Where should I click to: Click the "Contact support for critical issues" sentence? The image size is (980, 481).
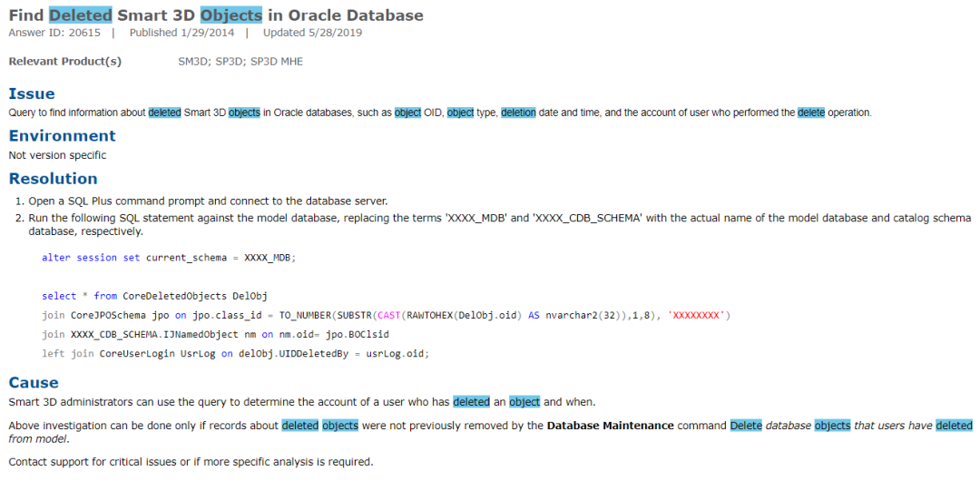[191, 463]
